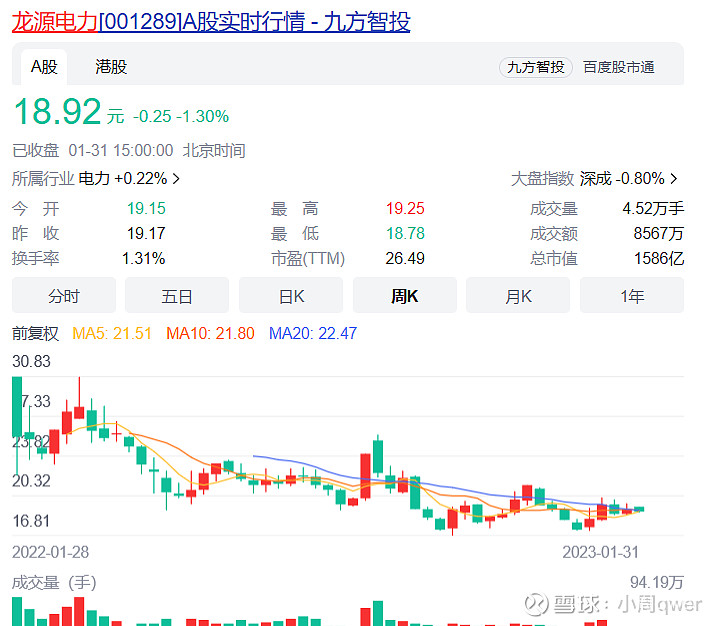Viewport: 722px width, 626px height.
Task: Click the chart start date 2022-01-28
Action: [51, 552]
